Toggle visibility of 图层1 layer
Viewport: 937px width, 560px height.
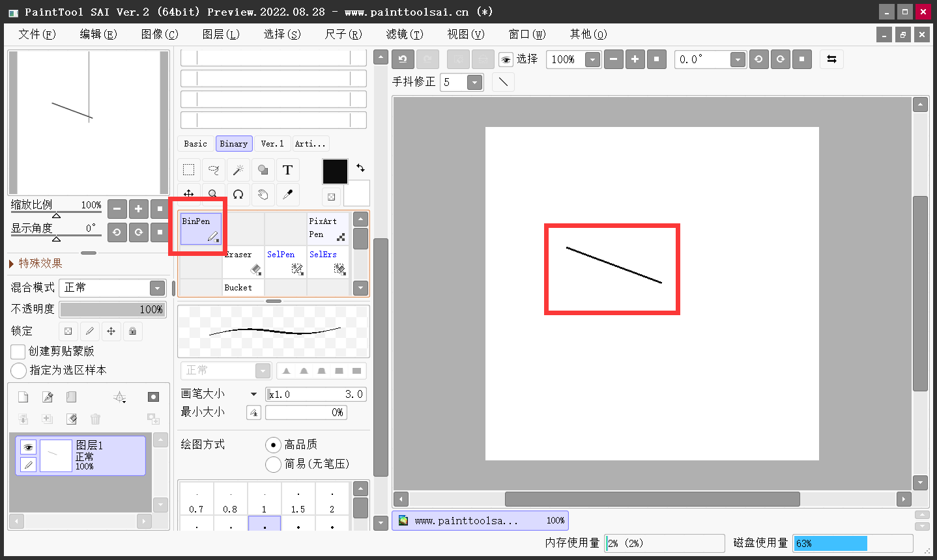(28, 447)
